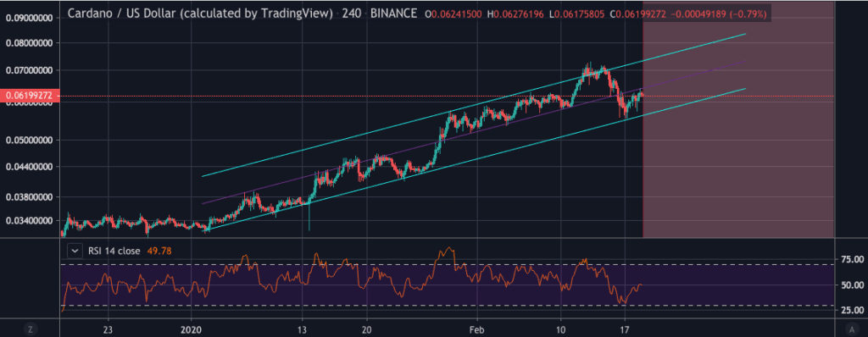Toggle the A auto-scale button
Image resolution: width=868 pixels, height=337 pixels.
(851, 329)
